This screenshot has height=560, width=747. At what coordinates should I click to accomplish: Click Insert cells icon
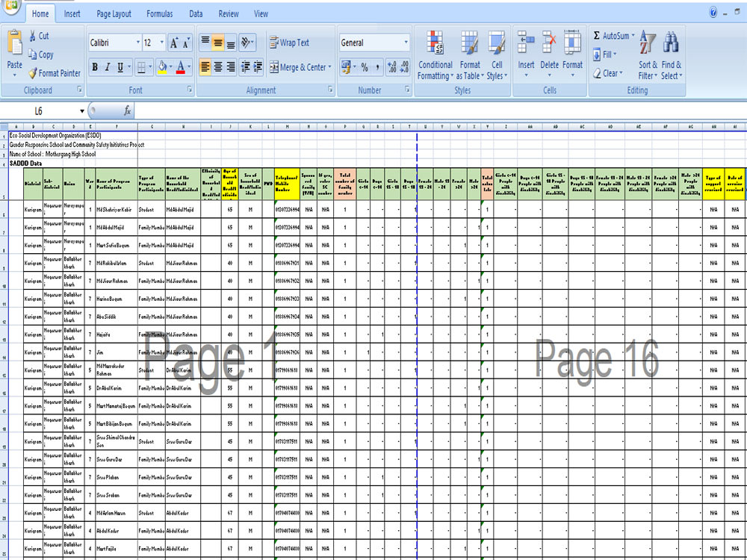point(526,42)
